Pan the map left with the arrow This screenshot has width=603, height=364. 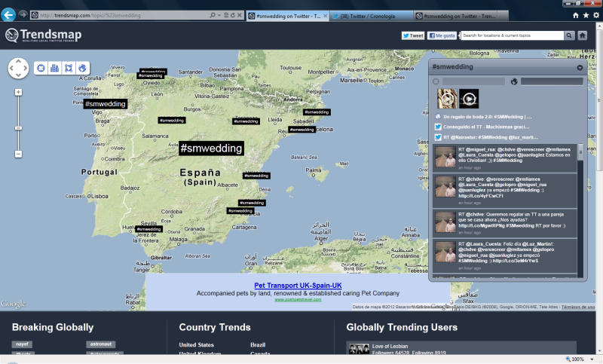click(11, 69)
